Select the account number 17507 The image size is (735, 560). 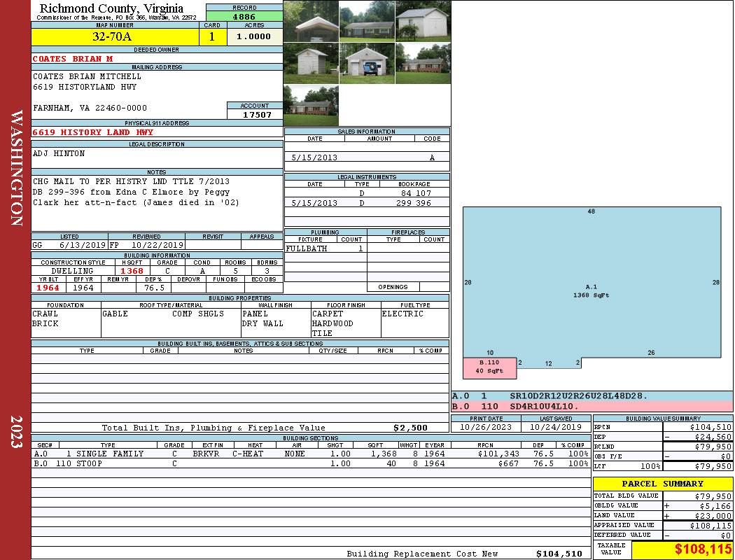(x=256, y=114)
